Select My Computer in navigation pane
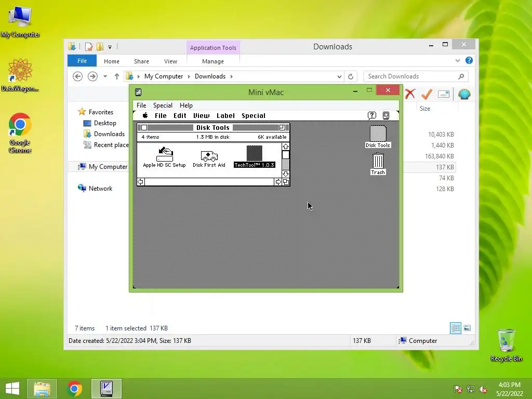Screen dimensions: 532x399 108,167
